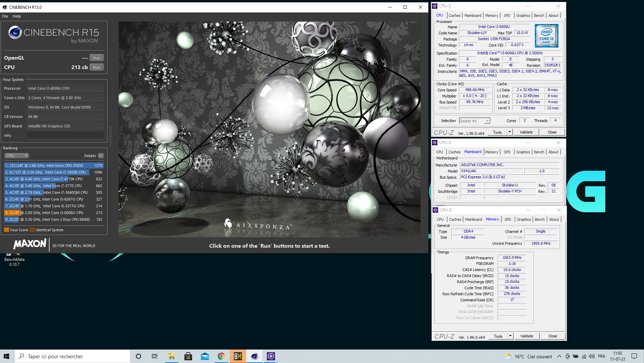Click the Cinebench panel splitter handle

coord(111,136)
